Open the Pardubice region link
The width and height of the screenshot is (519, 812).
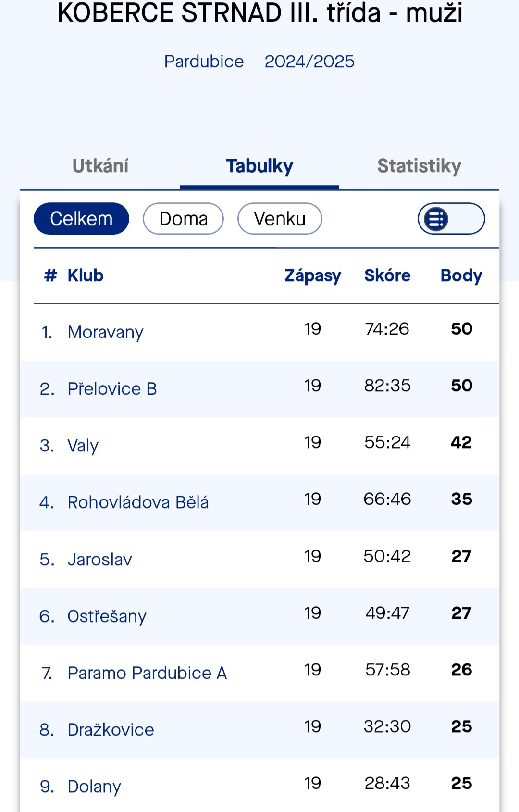[204, 62]
